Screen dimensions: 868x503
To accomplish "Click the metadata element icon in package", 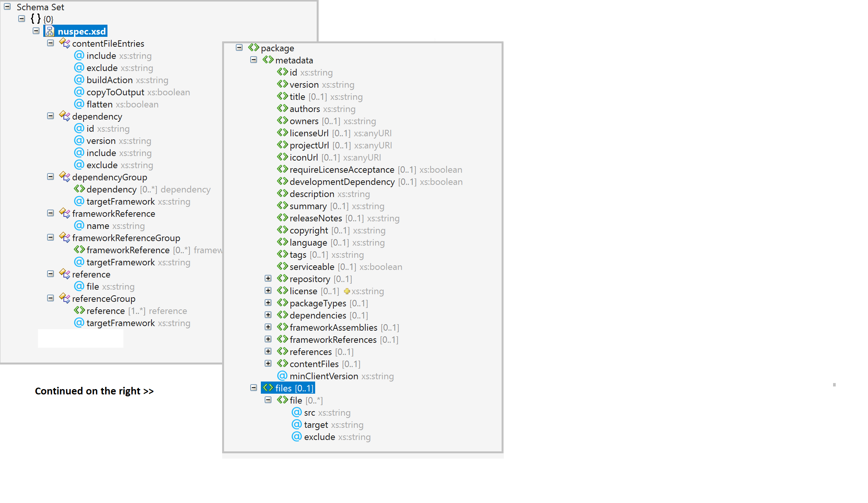I will 269,60.
